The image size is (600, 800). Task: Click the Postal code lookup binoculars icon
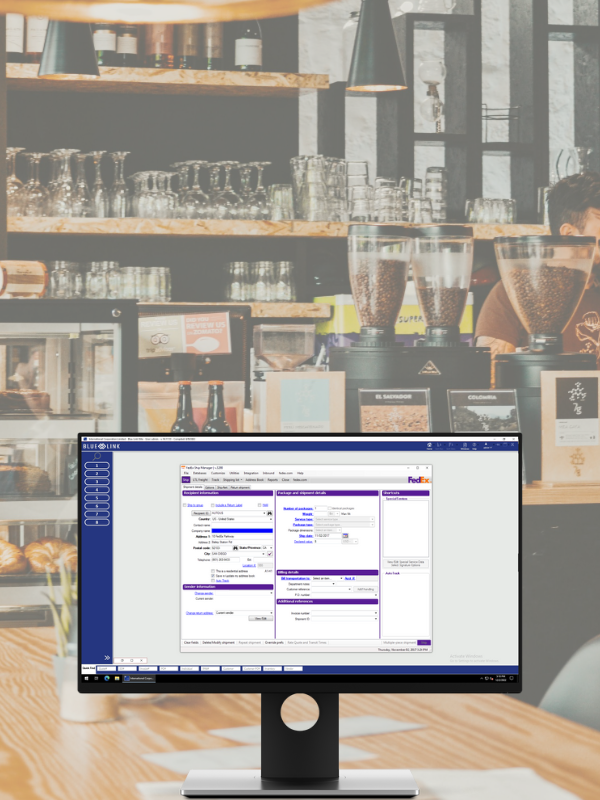pos(236,547)
